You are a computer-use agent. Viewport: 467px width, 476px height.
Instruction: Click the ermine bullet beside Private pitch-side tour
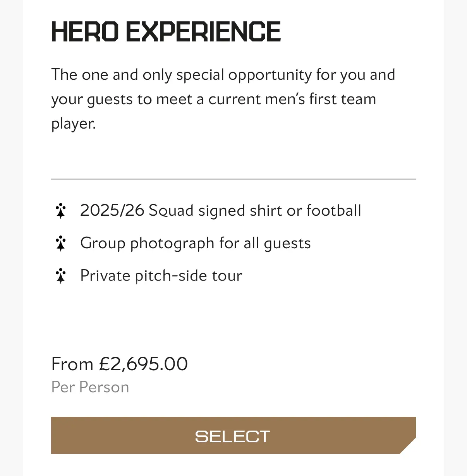61,276
